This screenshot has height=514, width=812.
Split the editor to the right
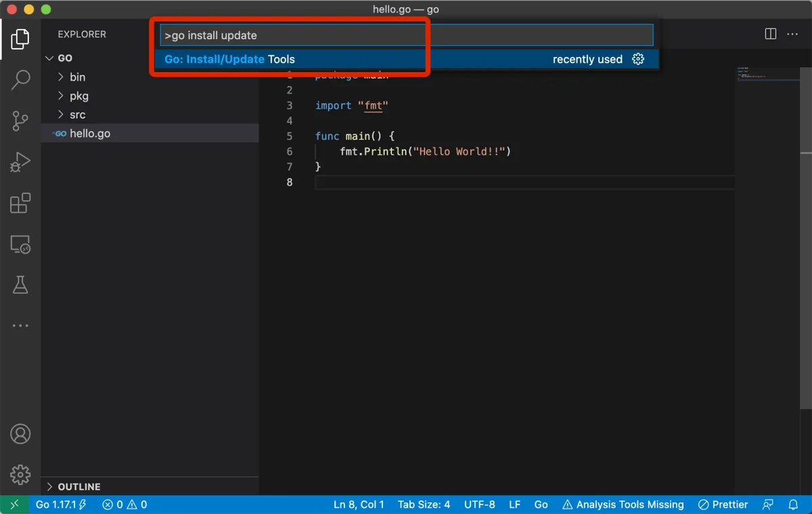pos(770,34)
